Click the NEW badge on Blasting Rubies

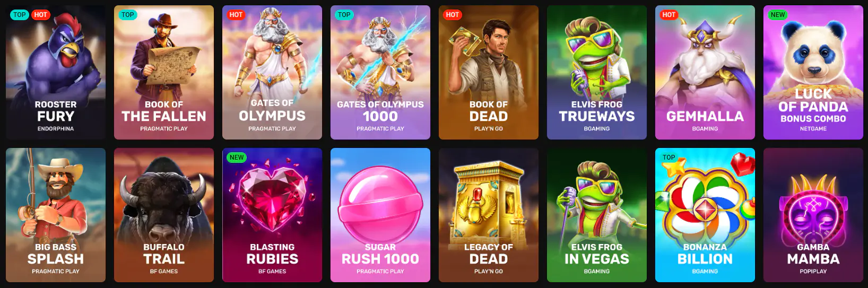click(237, 158)
